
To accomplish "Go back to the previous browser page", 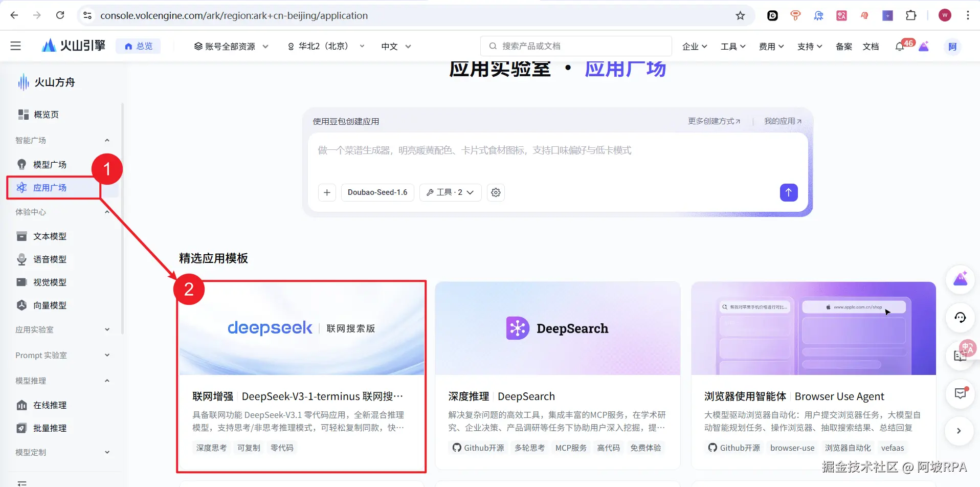I will pos(14,15).
